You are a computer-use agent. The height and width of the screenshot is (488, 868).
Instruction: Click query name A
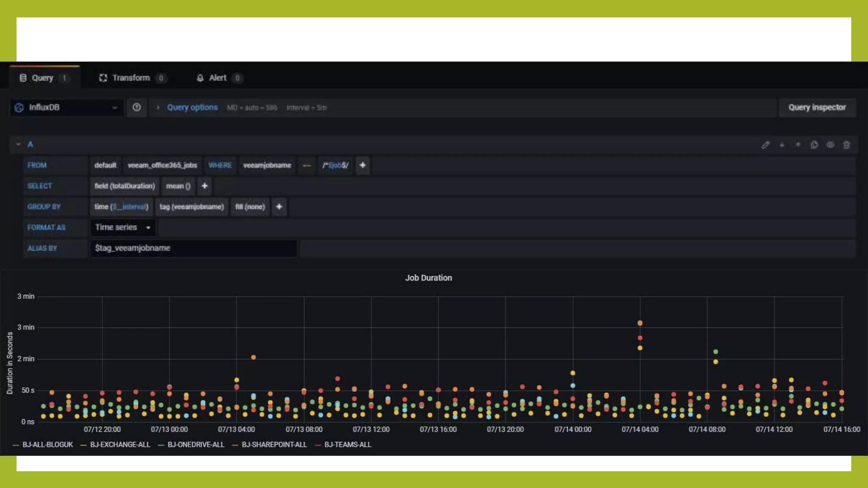tap(30, 144)
